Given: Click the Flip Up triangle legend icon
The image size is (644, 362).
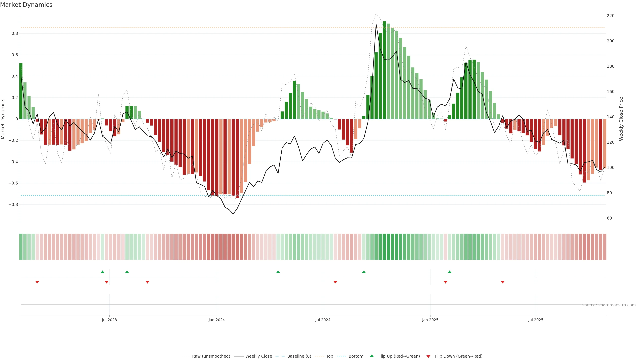Looking at the screenshot, I should tap(372, 356).
